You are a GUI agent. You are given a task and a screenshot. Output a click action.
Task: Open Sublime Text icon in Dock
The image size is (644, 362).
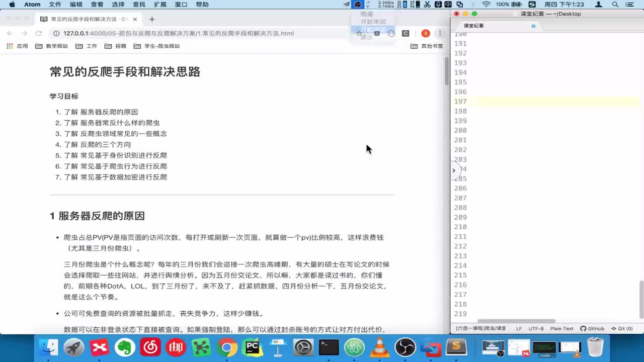point(456,347)
